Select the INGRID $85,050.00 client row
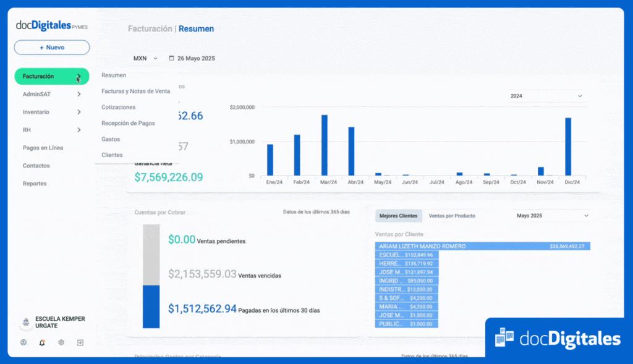Image resolution: width=633 pixels, height=364 pixels. point(407,281)
